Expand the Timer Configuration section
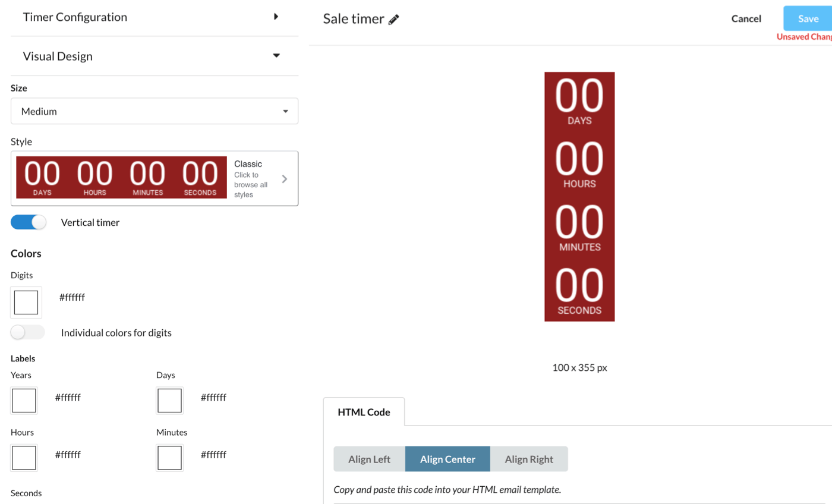The height and width of the screenshot is (504, 832). [155, 17]
